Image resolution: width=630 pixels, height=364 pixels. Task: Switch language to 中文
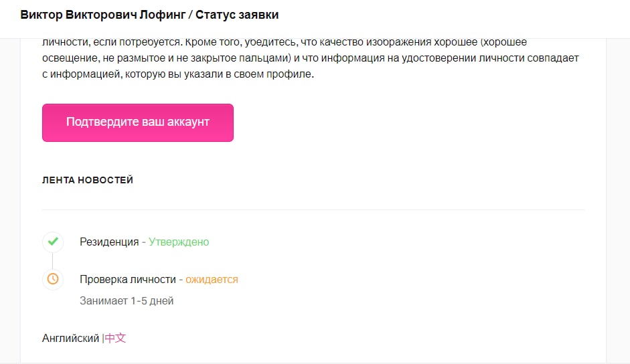pos(115,339)
